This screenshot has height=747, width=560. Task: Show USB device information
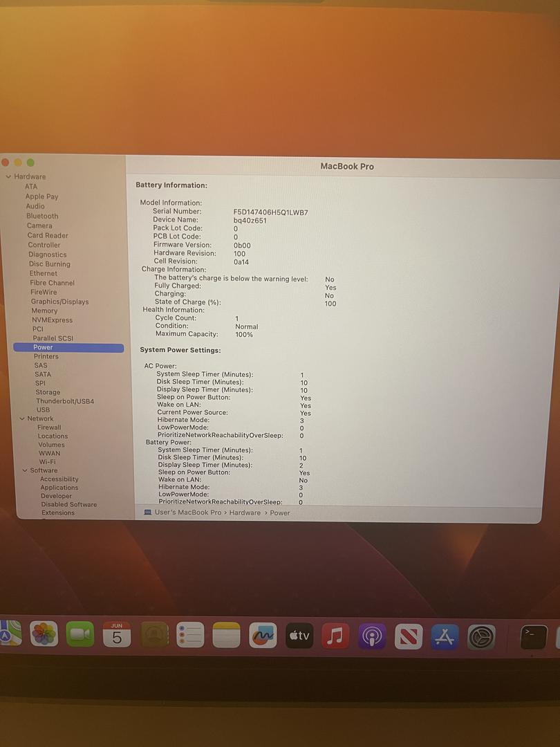point(43,409)
